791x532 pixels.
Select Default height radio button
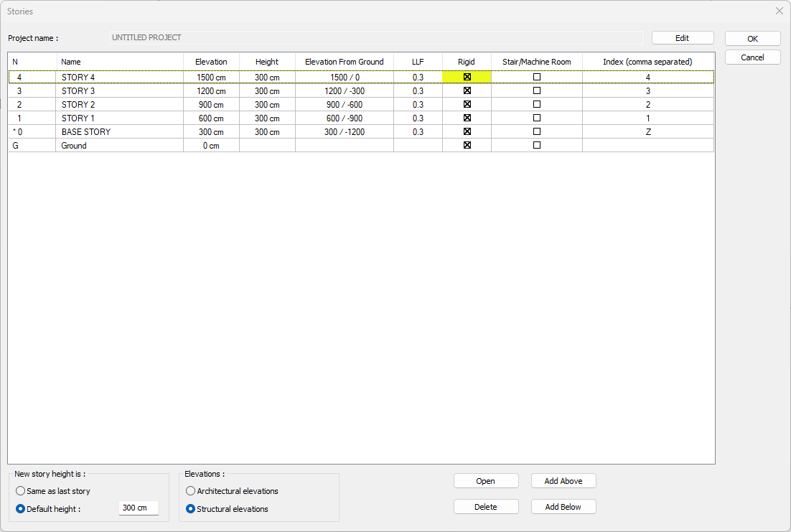[21, 509]
